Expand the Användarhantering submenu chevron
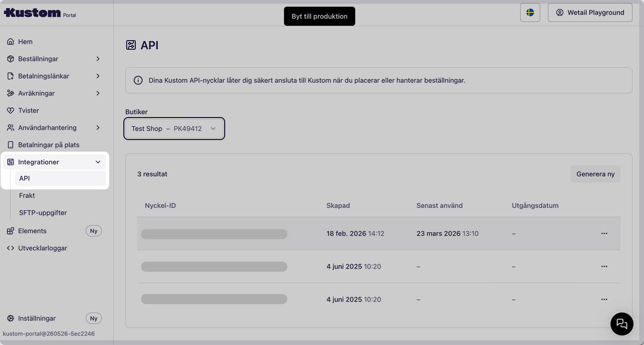Viewport: 644px width, 345px height. click(98, 128)
